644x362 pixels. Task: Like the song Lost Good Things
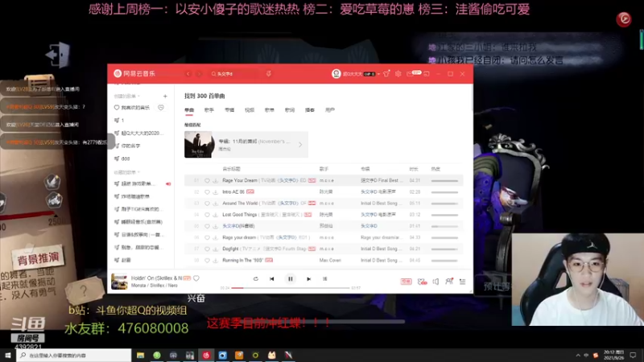207,215
